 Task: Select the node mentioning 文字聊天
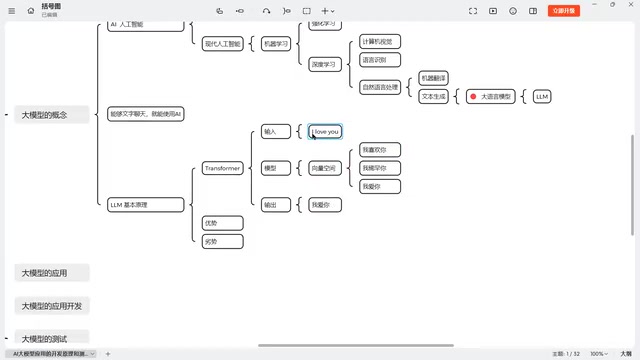146,114
